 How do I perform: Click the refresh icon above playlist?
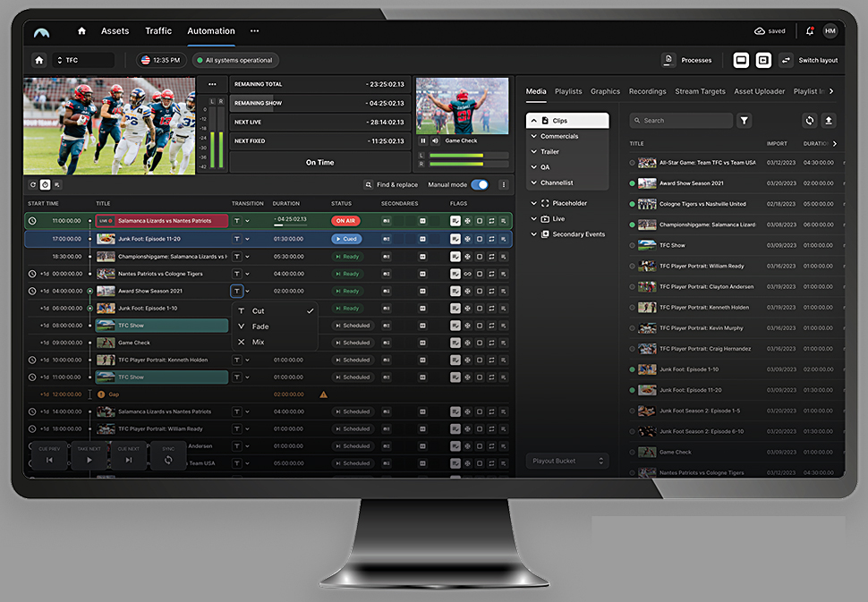tap(33, 185)
